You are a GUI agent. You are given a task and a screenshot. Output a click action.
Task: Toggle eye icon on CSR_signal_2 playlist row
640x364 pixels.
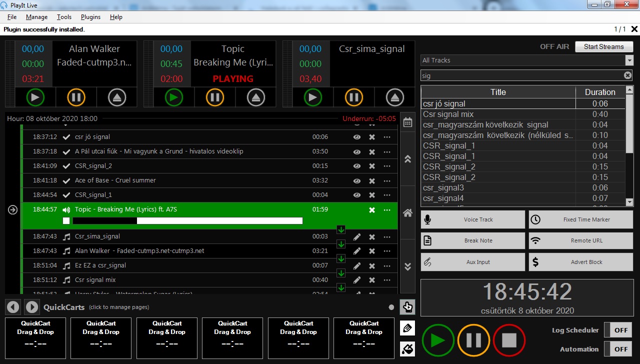click(x=357, y=166)
